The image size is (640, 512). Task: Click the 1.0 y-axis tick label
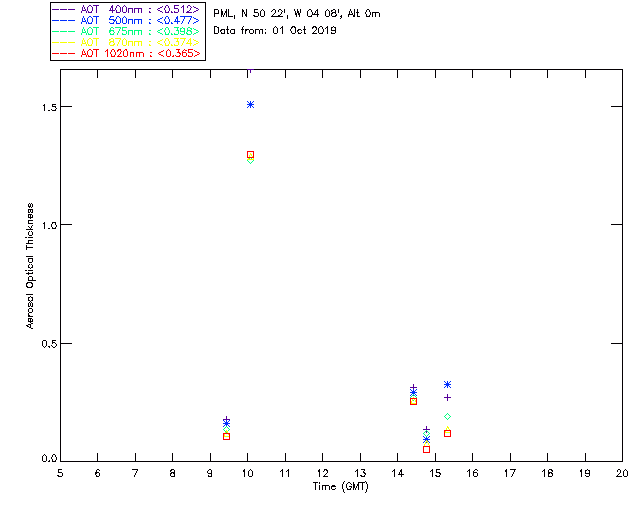49,225
